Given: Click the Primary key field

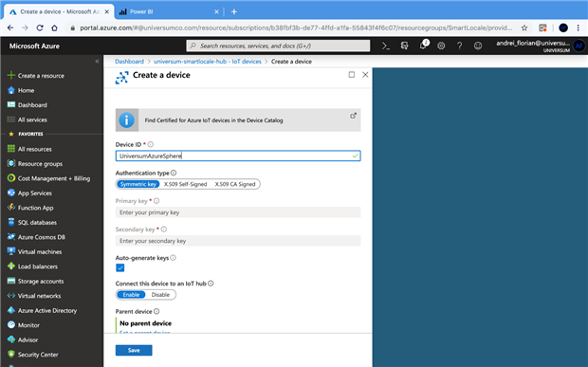Looking at the screenshot, I should [238, 212].
